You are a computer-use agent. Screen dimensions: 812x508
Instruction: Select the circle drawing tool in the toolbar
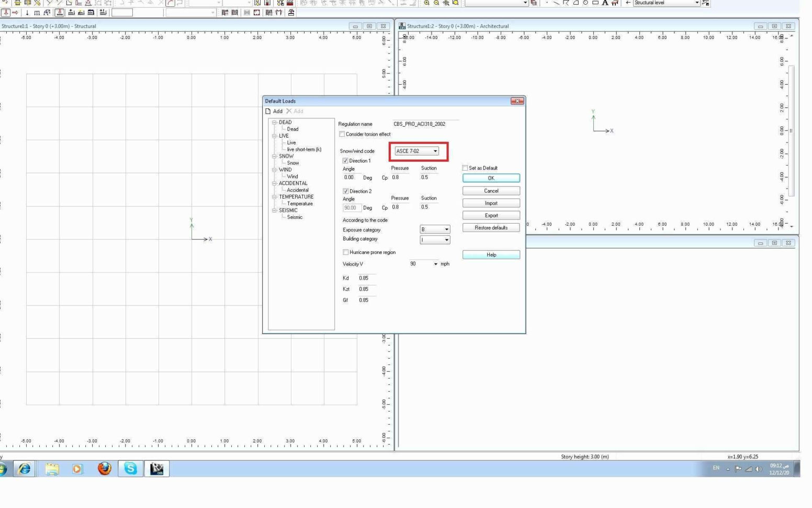[x=586, y=3]
